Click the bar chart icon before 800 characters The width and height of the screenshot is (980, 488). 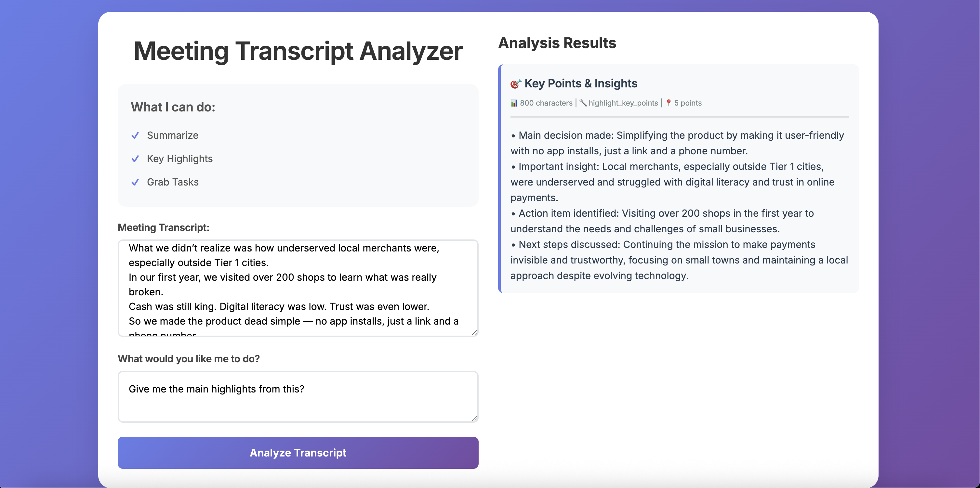(x=514, y=103)
